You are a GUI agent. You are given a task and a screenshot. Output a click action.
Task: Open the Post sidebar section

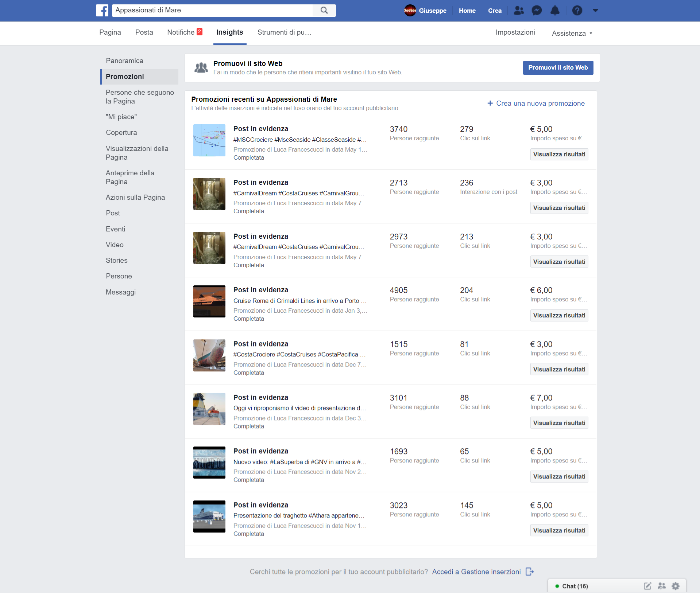[113, 213]
